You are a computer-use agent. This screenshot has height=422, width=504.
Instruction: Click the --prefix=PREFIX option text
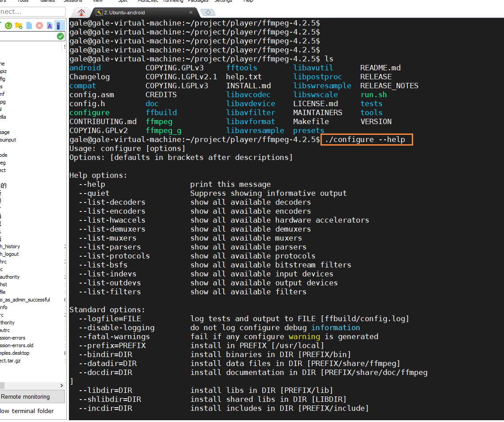coord(112,345)
